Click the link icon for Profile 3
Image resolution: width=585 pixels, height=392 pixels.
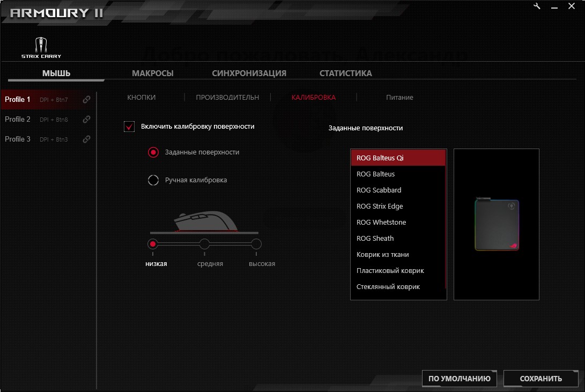86,139
